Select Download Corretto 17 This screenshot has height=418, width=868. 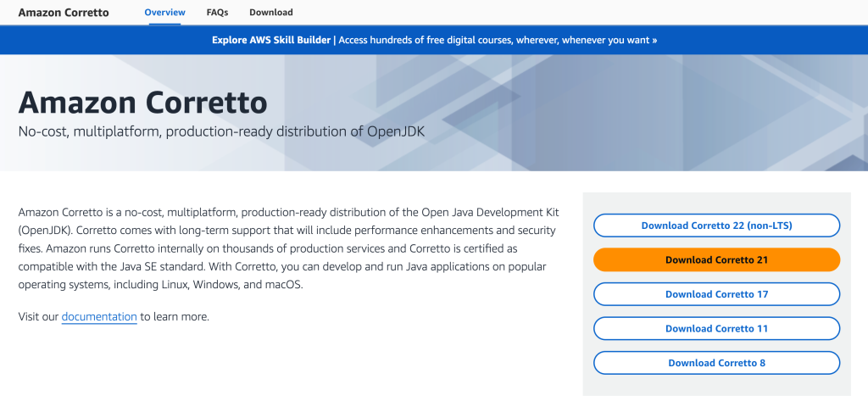pyautogui.click(x=716, y=294)
